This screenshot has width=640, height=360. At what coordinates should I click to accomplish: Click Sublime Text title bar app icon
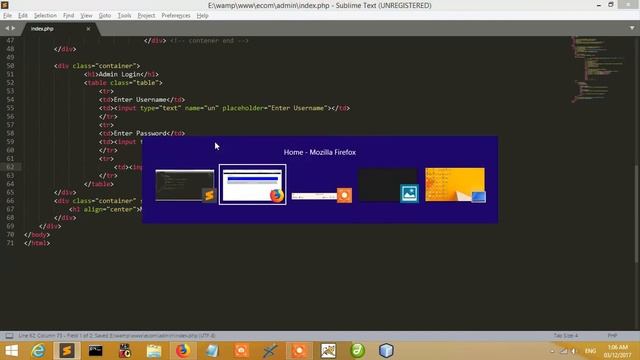4,5
